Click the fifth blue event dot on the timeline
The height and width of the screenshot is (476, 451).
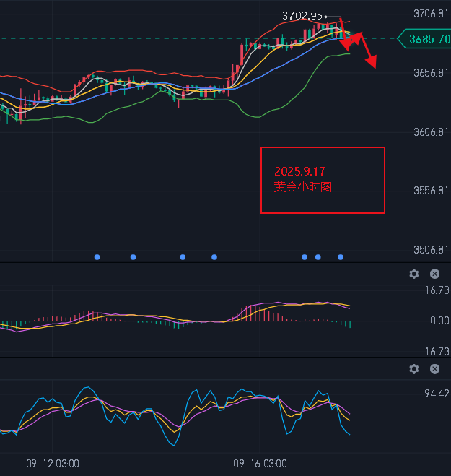point(305,257)
